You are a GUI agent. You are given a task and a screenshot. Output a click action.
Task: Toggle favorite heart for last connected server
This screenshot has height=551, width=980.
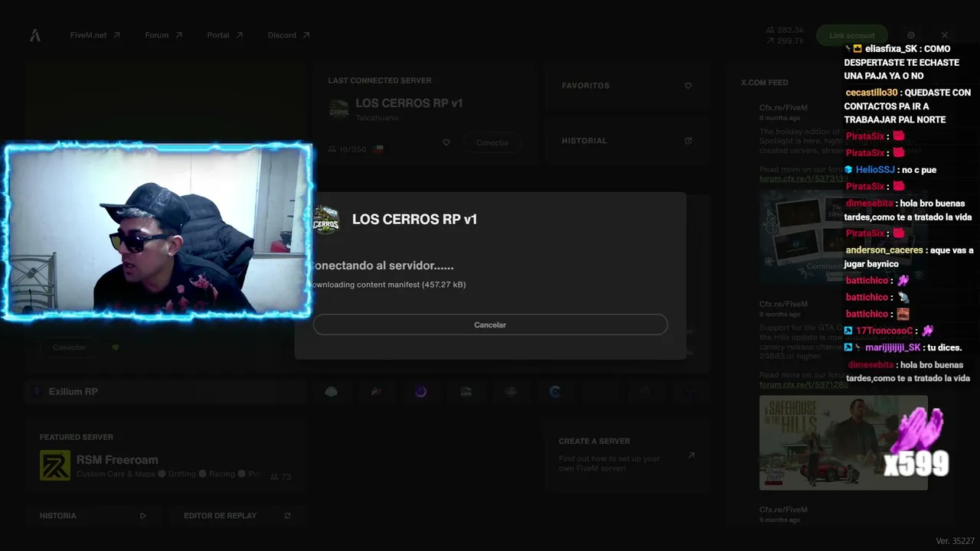(x=446, y=142)
